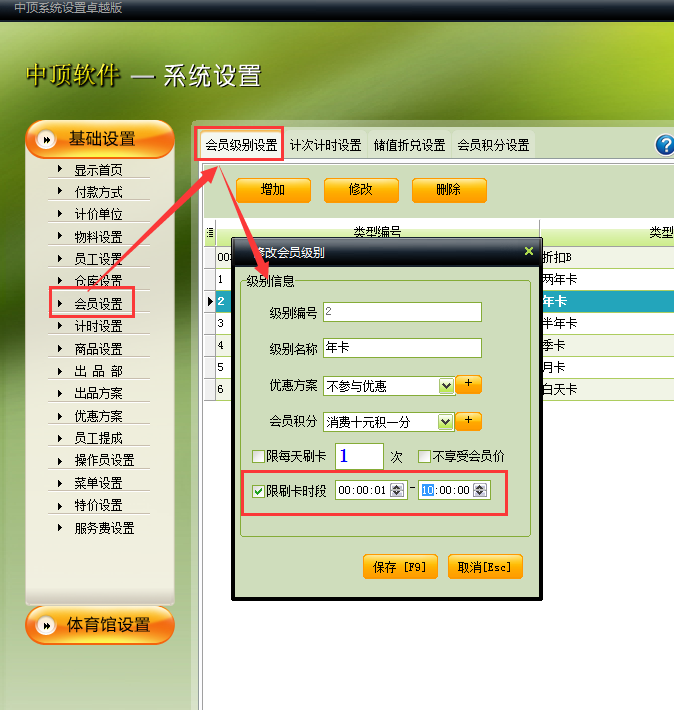The image size is (674, 710).
Task: Select the 白天卡 row in the table
Action: point(607,389)
